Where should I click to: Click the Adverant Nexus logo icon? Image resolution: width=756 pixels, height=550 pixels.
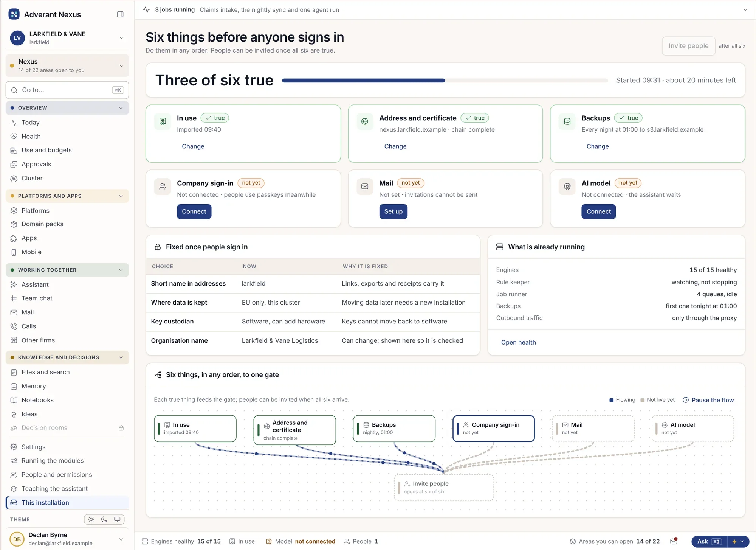pos(14,14)
